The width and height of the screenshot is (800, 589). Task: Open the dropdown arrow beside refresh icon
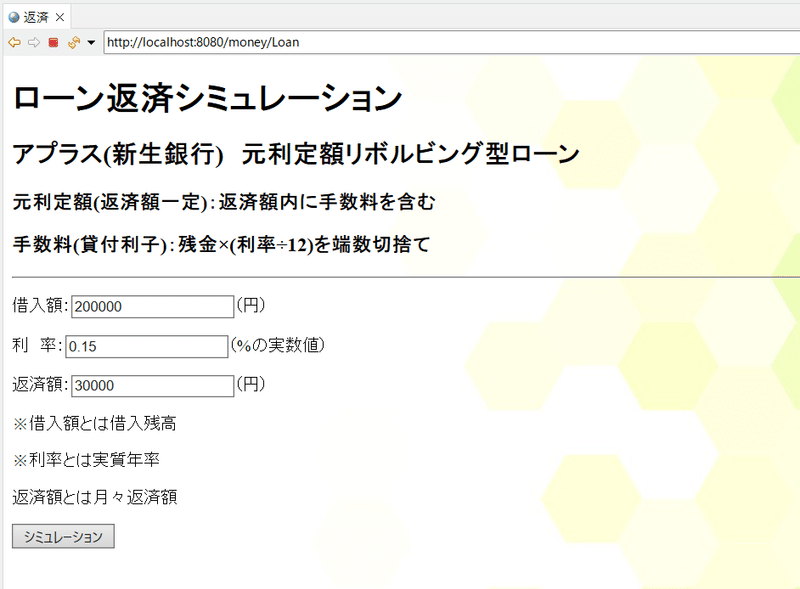(x=91, y=42)
